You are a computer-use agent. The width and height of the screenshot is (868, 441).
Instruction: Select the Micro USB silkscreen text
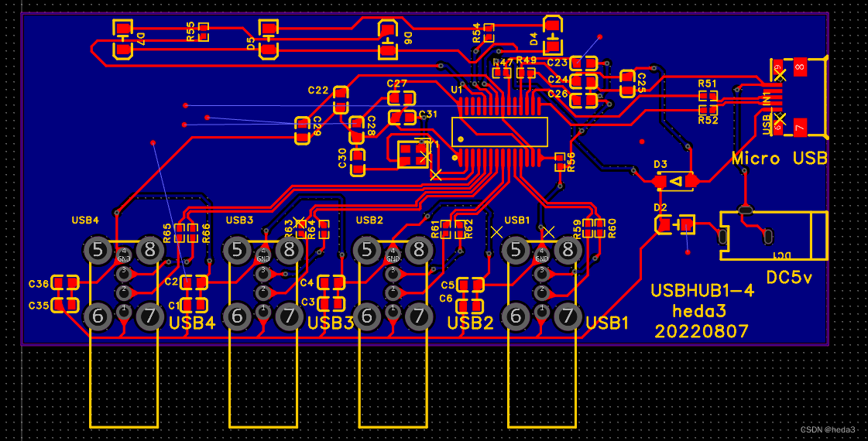pos(780,159)
